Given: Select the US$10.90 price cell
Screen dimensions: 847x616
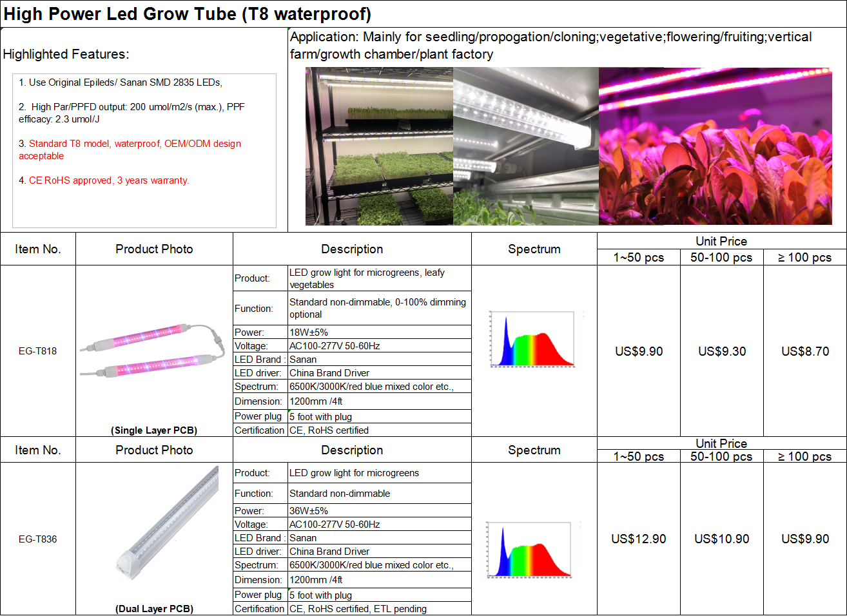Looking at the screenshot, I should [722, 539].
